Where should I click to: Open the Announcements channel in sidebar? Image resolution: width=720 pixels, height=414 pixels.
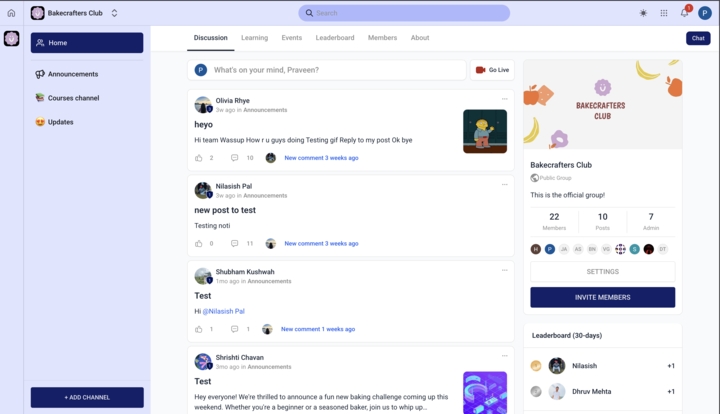click(x=73, y=74)
